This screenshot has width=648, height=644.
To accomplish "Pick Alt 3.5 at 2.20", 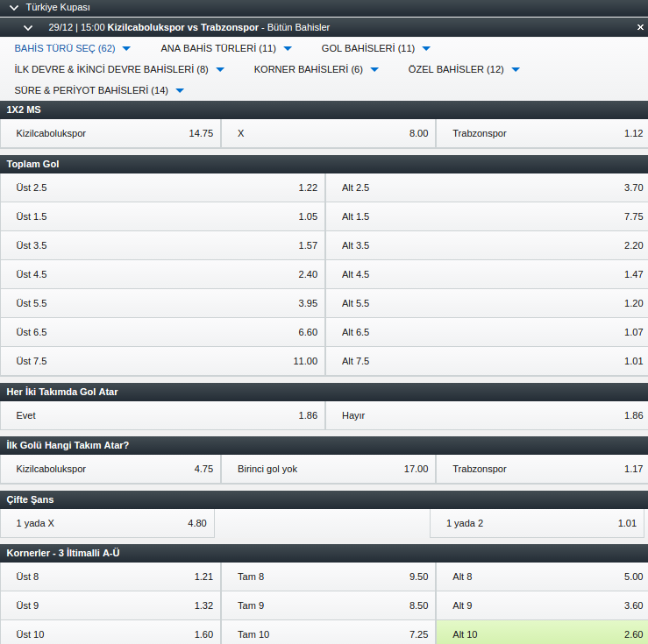I will [x=487, y=245].
